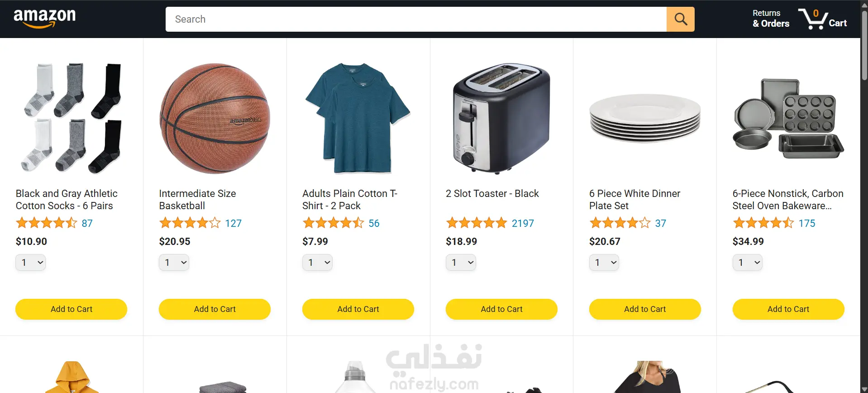Open quantity dropdown for White Dinner Plate Set

[604, 262]
